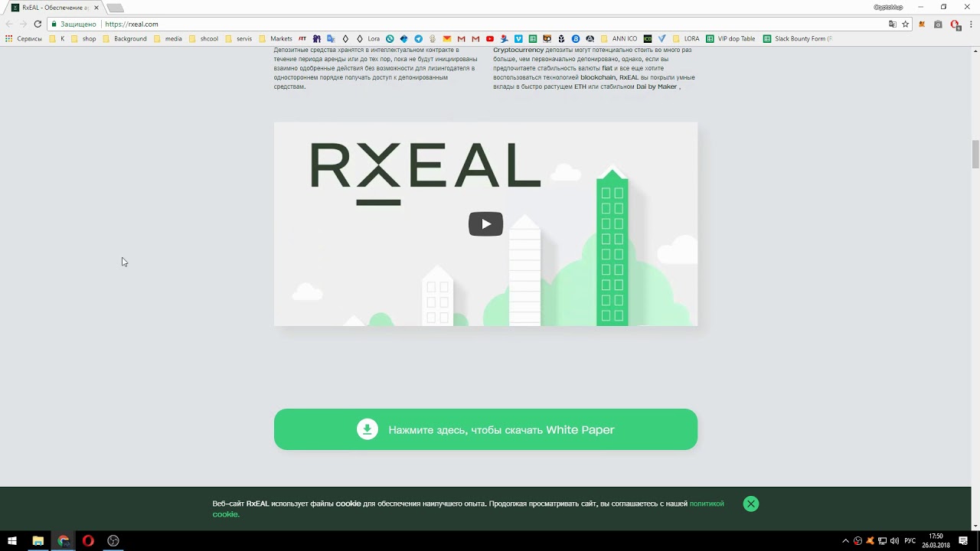Click the Windows Start button

pyautogui.click(x=12, y=541)
